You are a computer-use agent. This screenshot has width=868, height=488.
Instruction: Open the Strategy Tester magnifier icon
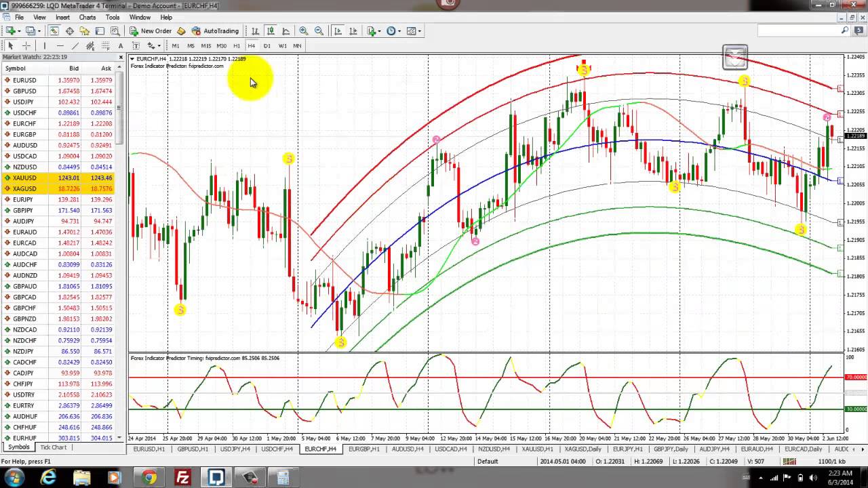pos(115,30)
